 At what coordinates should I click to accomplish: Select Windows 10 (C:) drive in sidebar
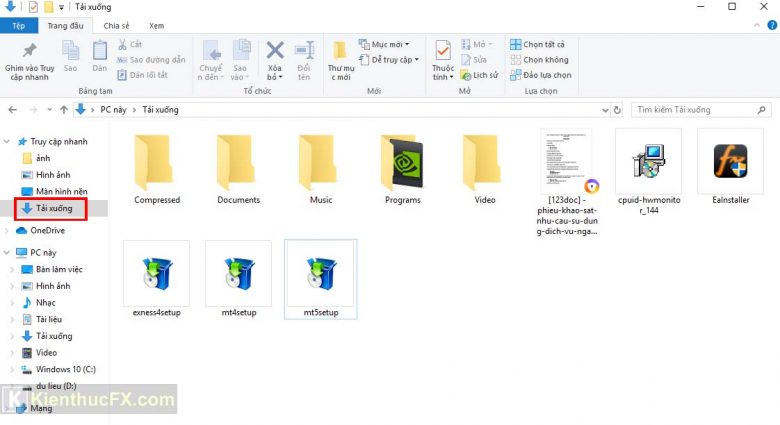coord(70,369)
